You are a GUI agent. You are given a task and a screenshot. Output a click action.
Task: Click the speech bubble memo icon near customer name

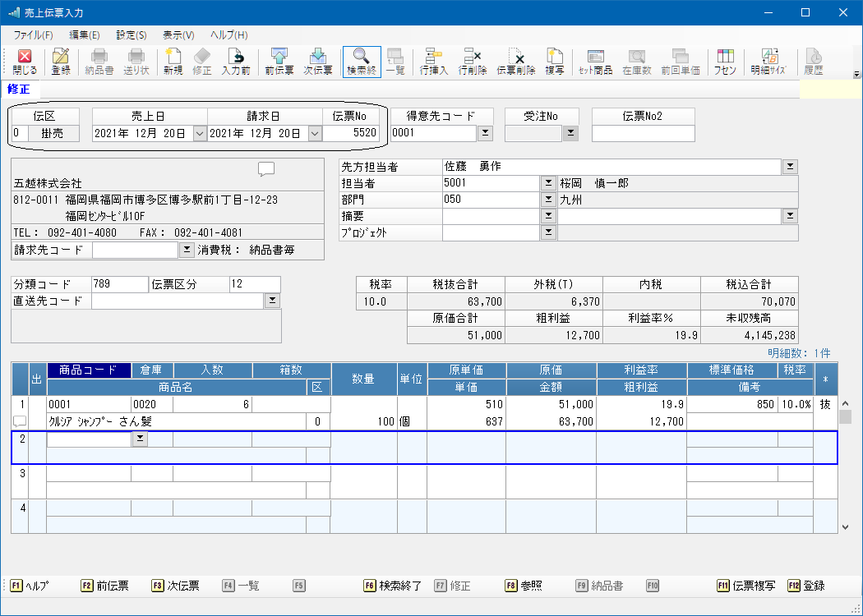coord(266,169)
